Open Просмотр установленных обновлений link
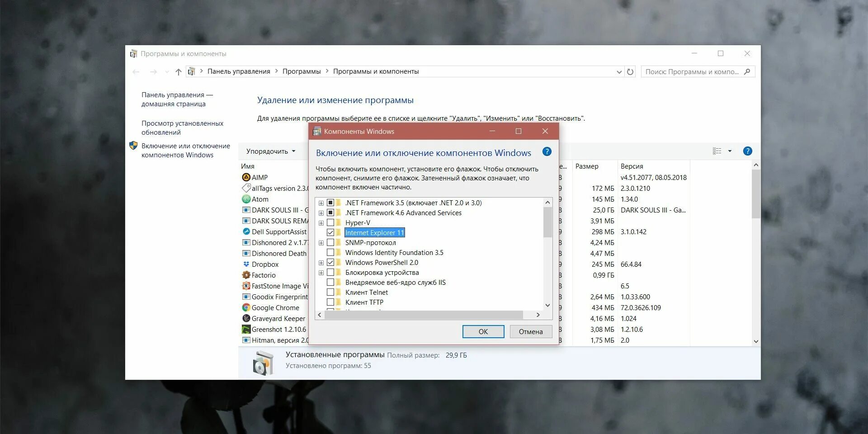The image size is (868, 434). (x=182, y=128)
